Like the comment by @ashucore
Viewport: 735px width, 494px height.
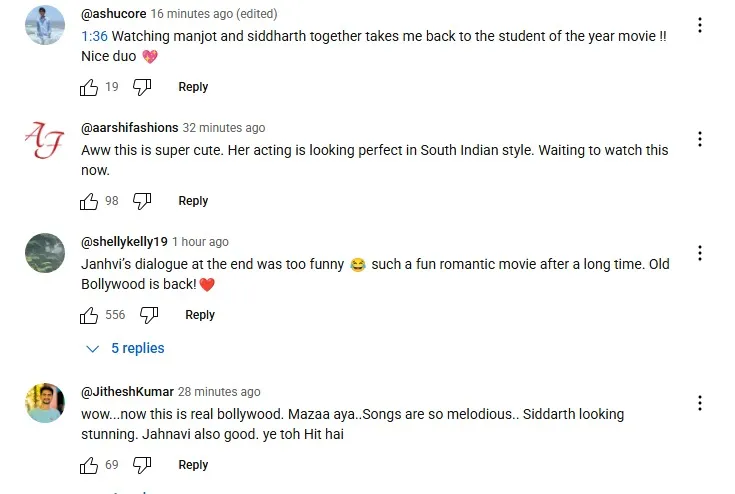point(89,87)
